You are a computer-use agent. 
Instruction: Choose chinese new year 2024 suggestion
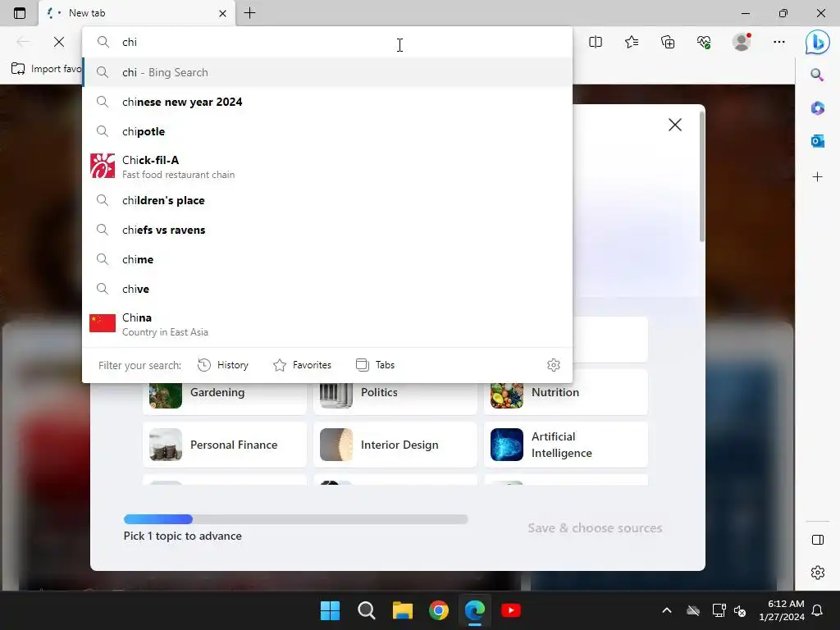(327, 102)
